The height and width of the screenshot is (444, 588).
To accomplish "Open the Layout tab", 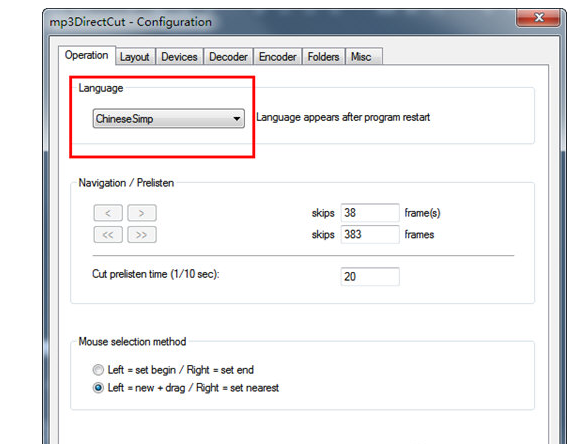I will [x=135, y=57].
